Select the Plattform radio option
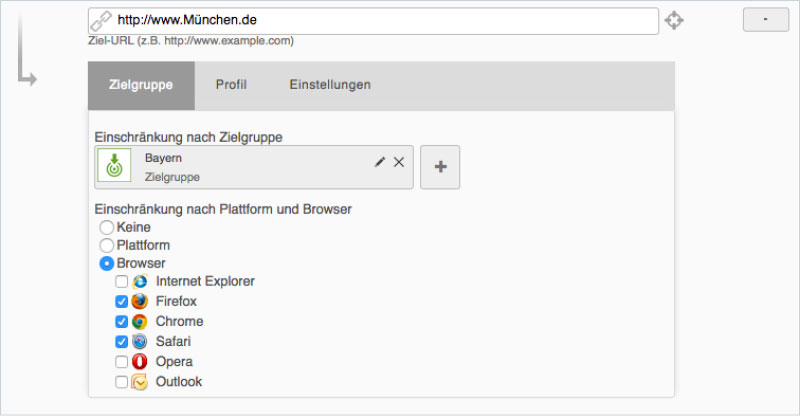Image resolution: width=800 pixels, height=416 pixels. [106, 245]
